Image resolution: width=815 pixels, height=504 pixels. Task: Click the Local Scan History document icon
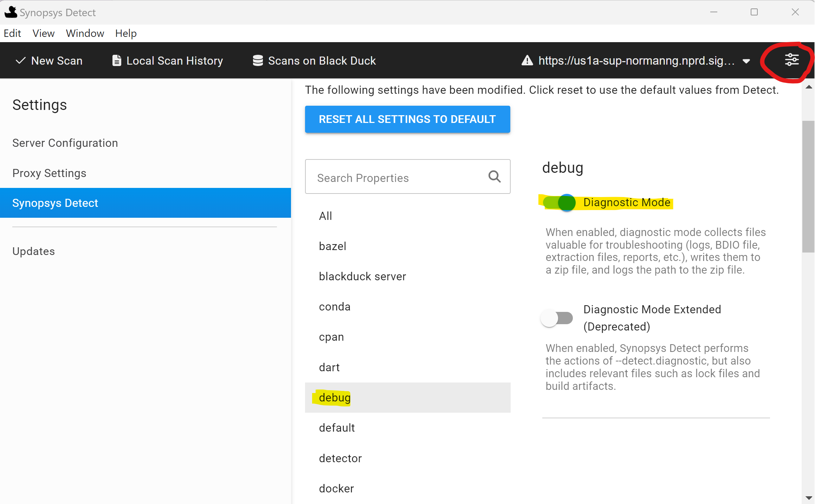(x=117, y=60)
